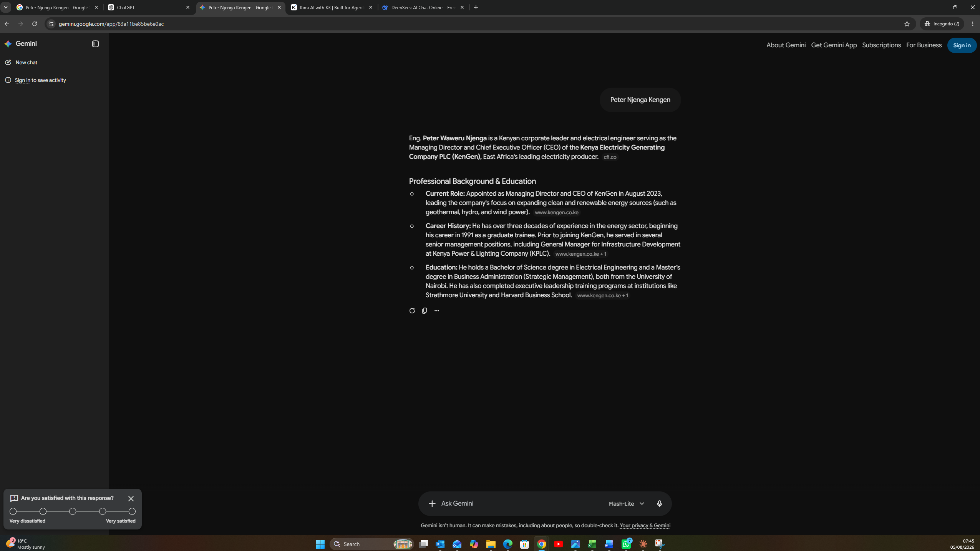Open the weather widget showing 18°C
Viewport: 980px width, 551px height.
pyautogui.click(x=25, y=544)
